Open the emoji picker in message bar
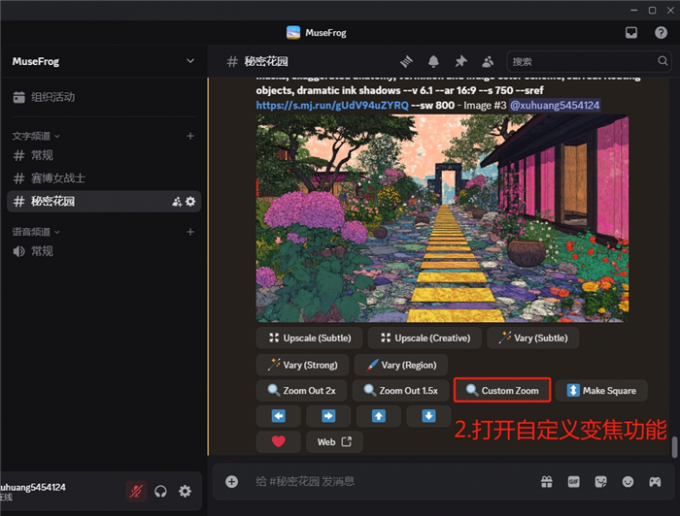This screenshot has width=680, height=516. point(628,481)
